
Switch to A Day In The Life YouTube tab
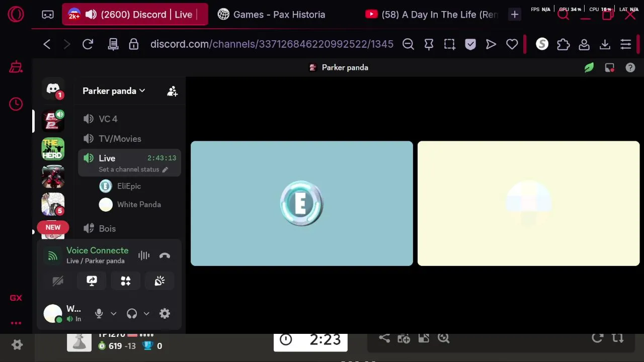(433, 15)
